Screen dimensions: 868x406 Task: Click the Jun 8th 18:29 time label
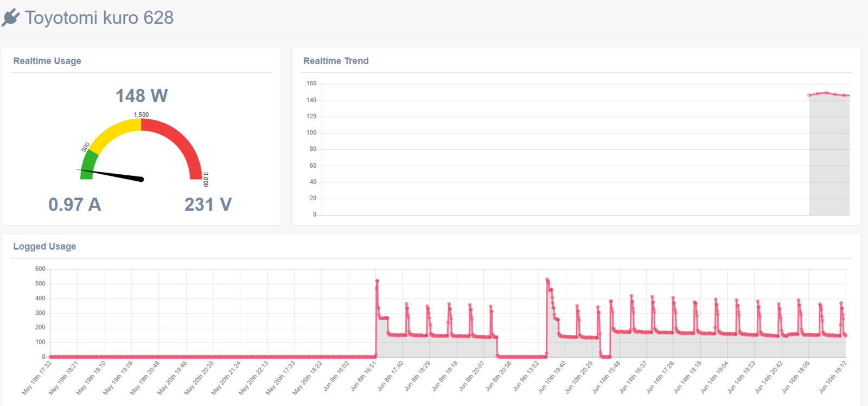pyautogui.click(x=418, y=376)
